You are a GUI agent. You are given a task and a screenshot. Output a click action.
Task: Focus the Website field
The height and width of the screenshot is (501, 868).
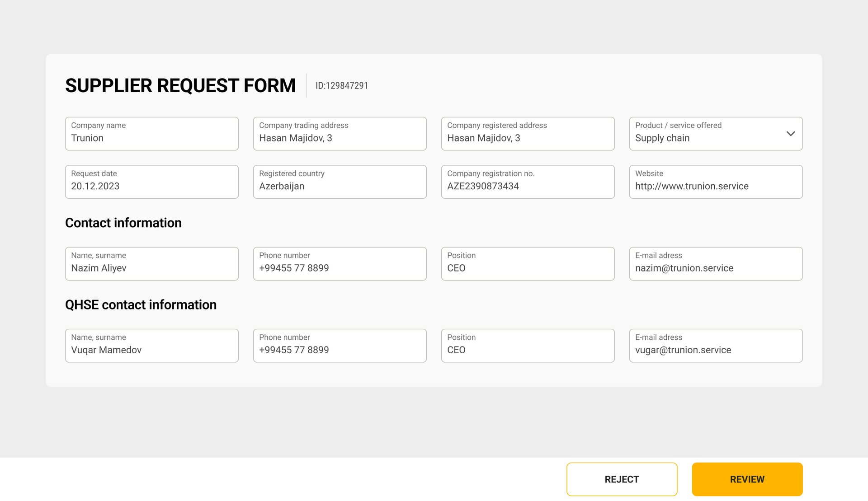(716, 182)
